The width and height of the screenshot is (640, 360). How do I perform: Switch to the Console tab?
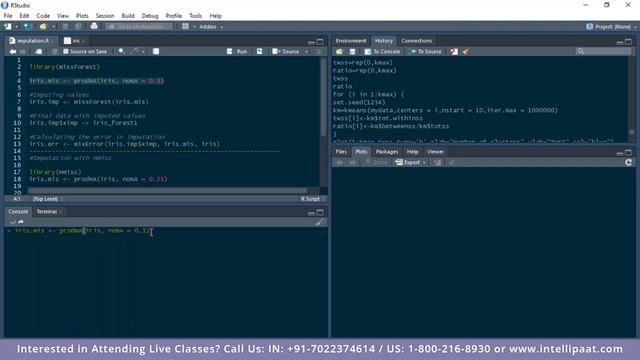(x=18, y=211)
